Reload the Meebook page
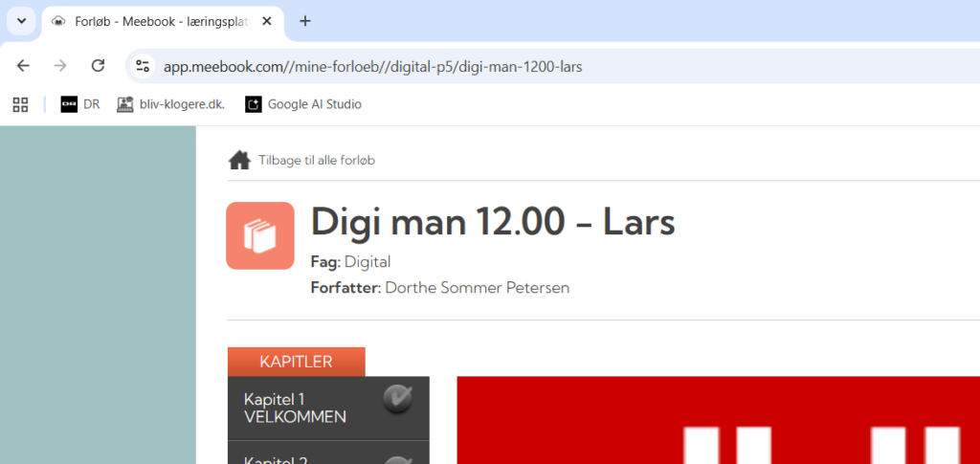This screenshot has width=980, height=464. click(99, 66)
